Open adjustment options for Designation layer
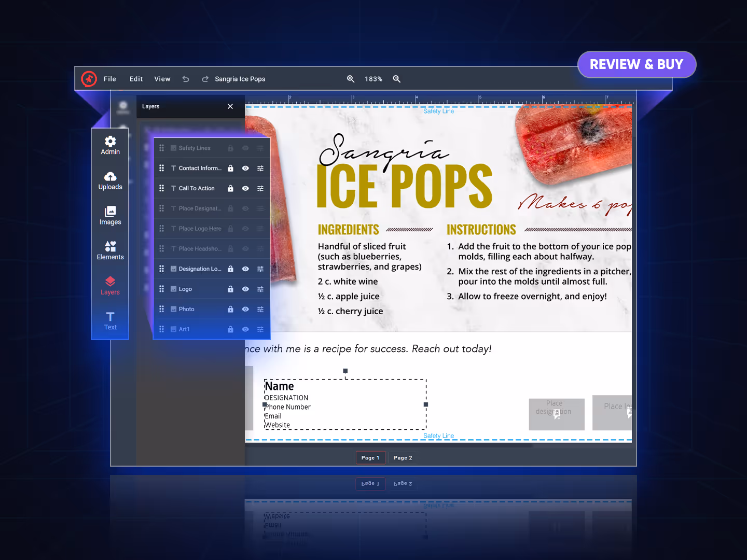This screenshot has width=747, height=560. pos(260,269)
